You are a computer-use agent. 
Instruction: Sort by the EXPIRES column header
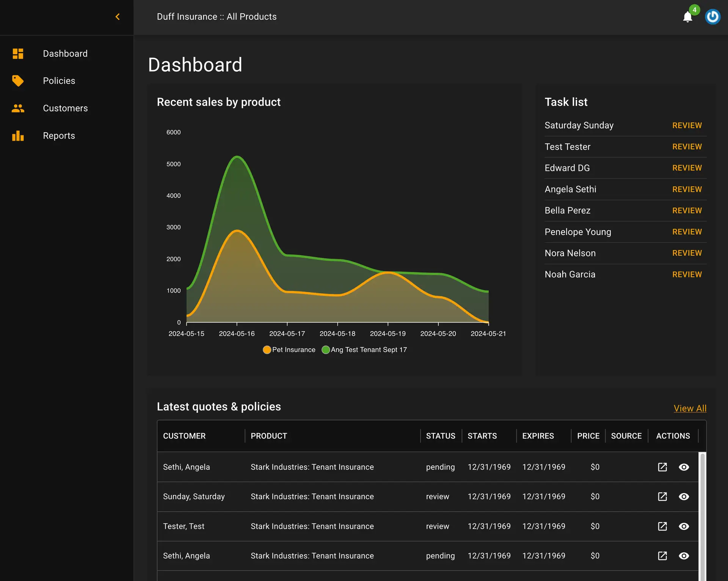pyautogui.click(x=538, y=436)
